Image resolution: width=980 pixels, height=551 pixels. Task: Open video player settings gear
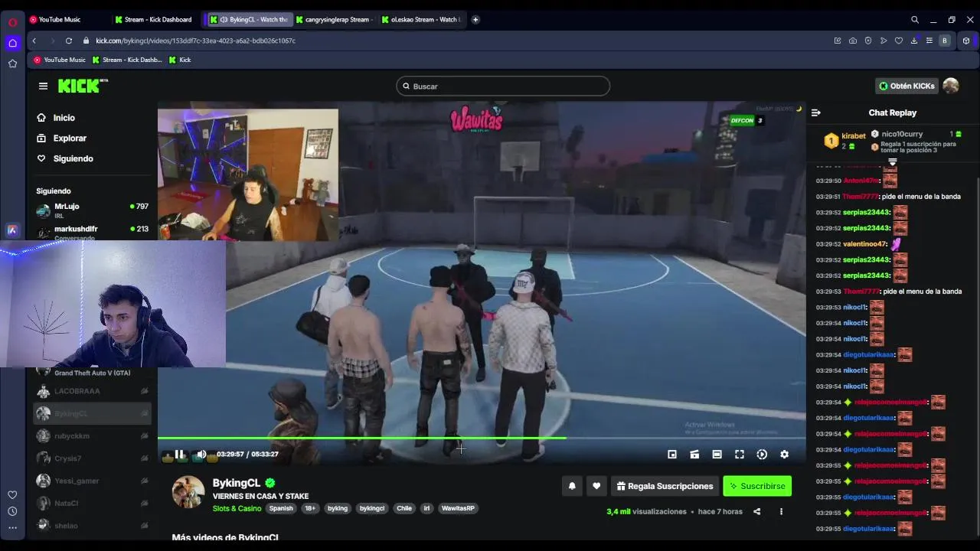[x=784, y=455]
